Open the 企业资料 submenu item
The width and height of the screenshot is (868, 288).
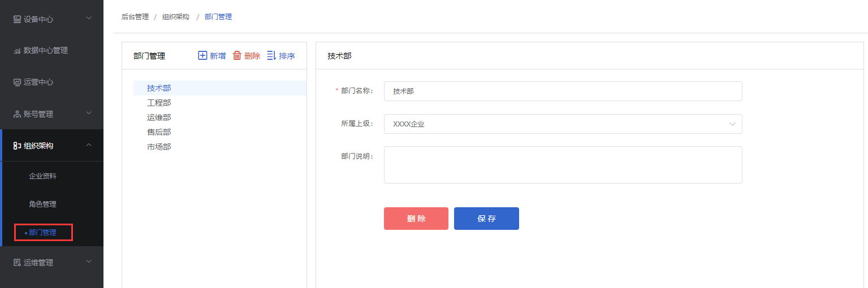tap(43, 176)
